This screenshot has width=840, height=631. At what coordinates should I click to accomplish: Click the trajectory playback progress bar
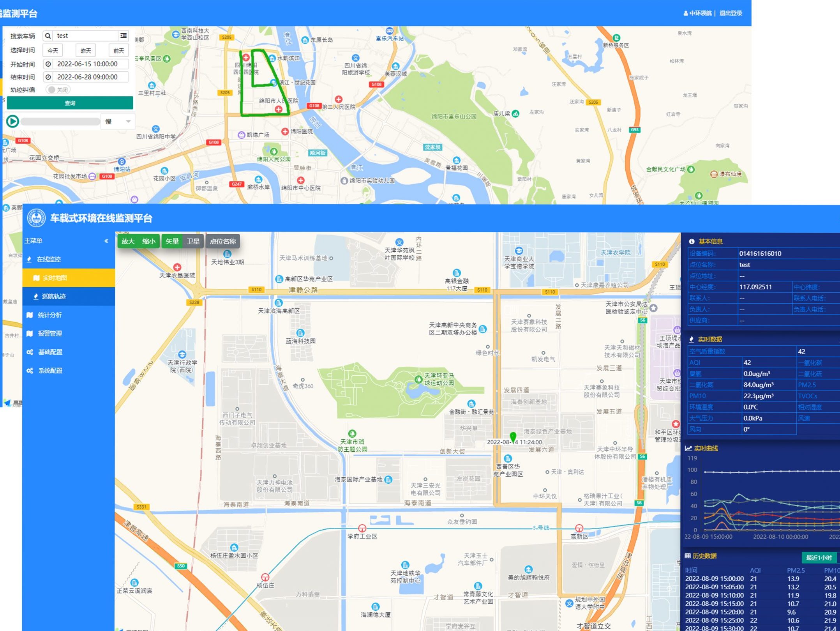click(60, 122)
